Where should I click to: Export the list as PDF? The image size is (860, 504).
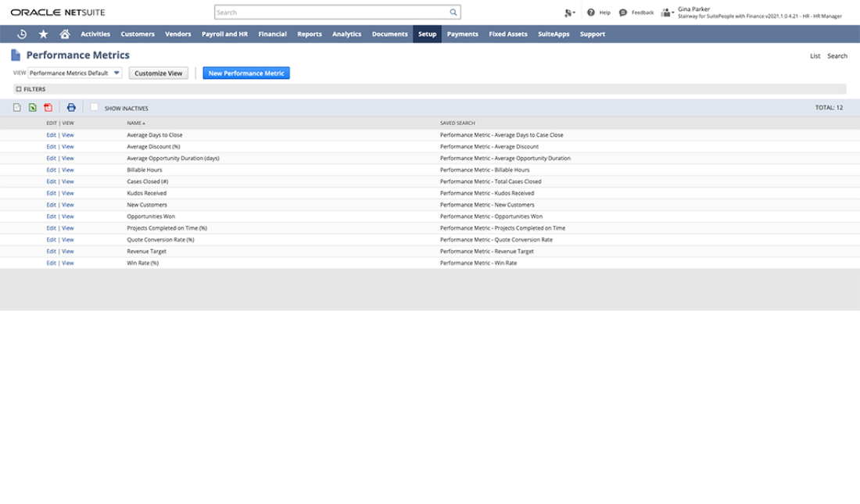click(x=48, y=108)
